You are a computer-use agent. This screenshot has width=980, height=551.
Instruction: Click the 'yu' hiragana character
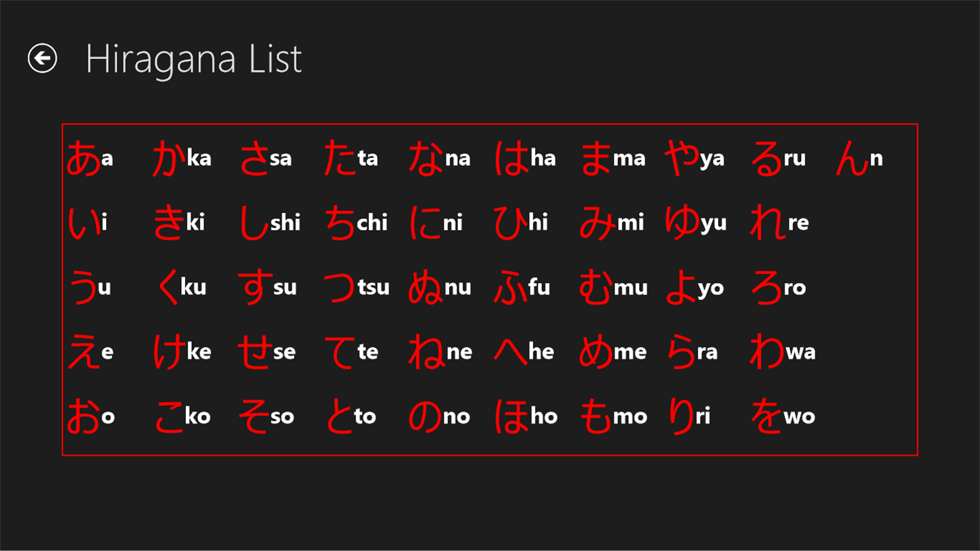click(682, 222)
